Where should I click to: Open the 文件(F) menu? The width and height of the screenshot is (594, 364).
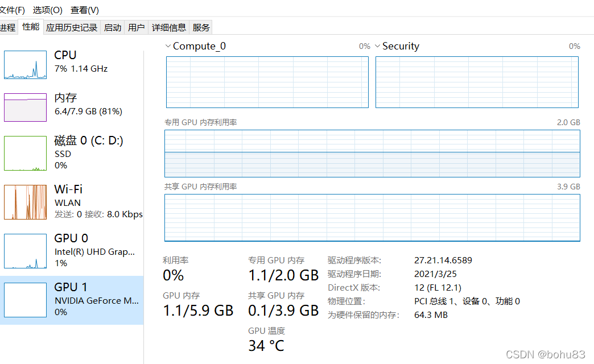pos(12,10)
